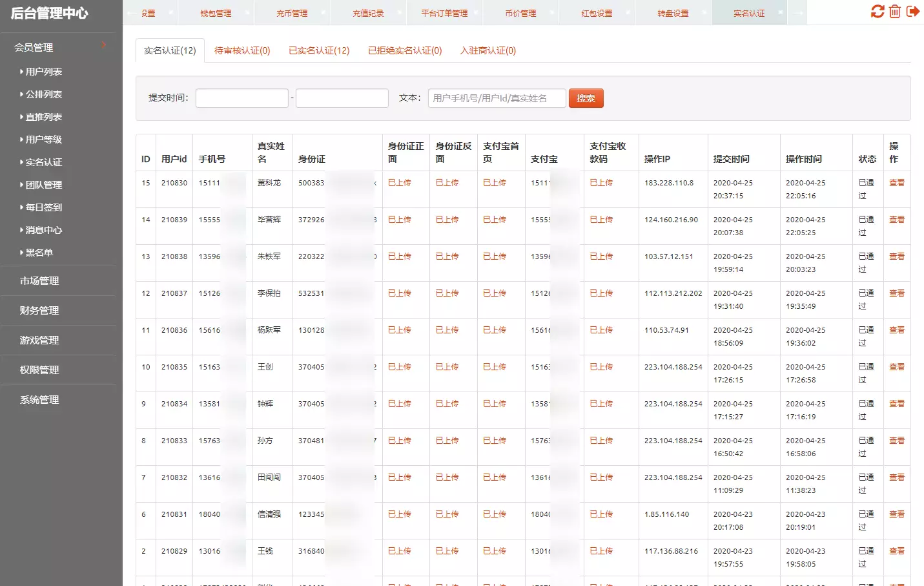
Task: Click 查看 for user 210833
Action: coord(897,441)
